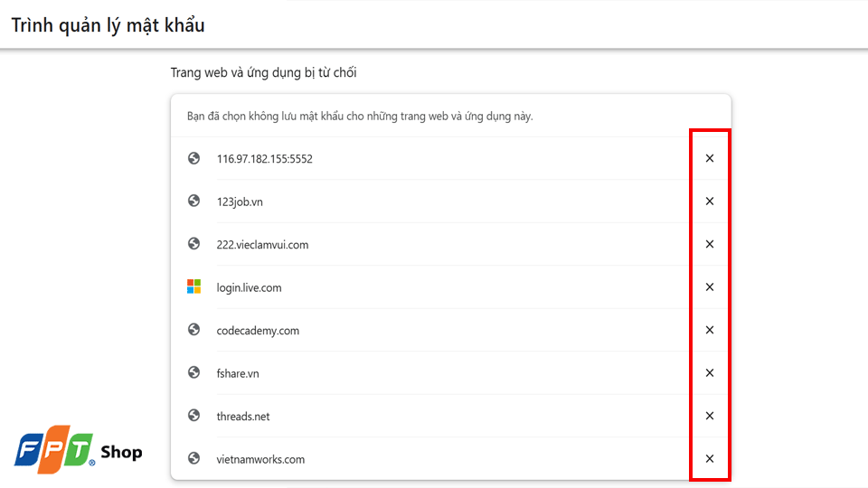Image resolution: width=868 pixels, height=488 pixels.
Task: Click the FPT Shop logo
Action: pos(78,450)
